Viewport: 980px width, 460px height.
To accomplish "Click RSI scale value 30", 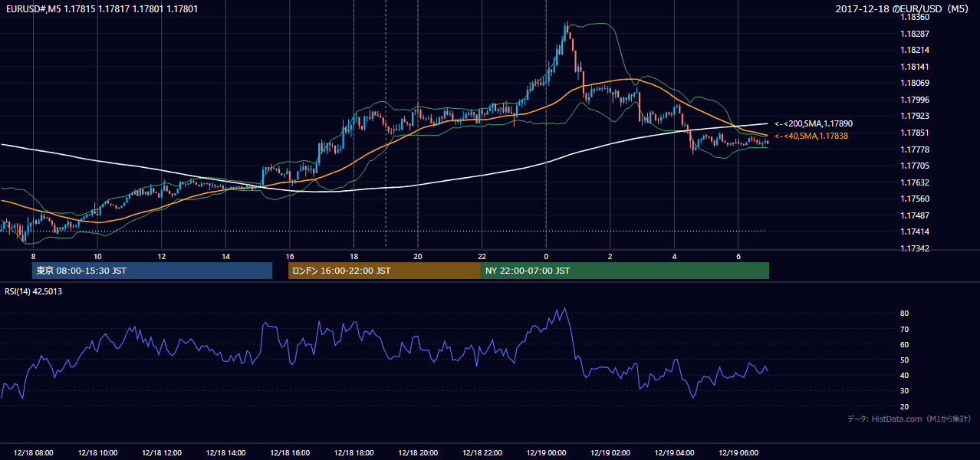I will pyautogui.click(x=905, y=391).
